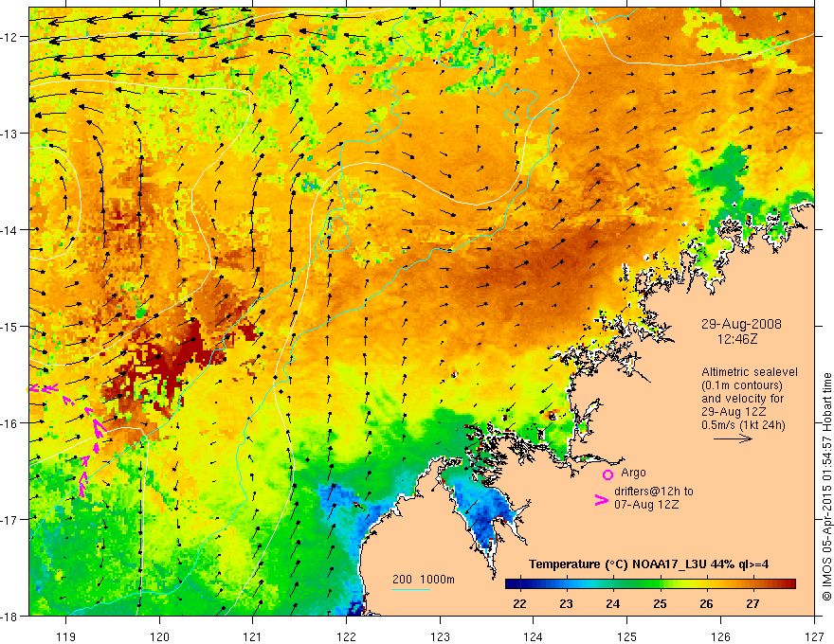Image resolution: width=834 pixels, height=644 pixels.
Task: Click the 0.5m/s velocity scale arrow
Action: (733, 438)
